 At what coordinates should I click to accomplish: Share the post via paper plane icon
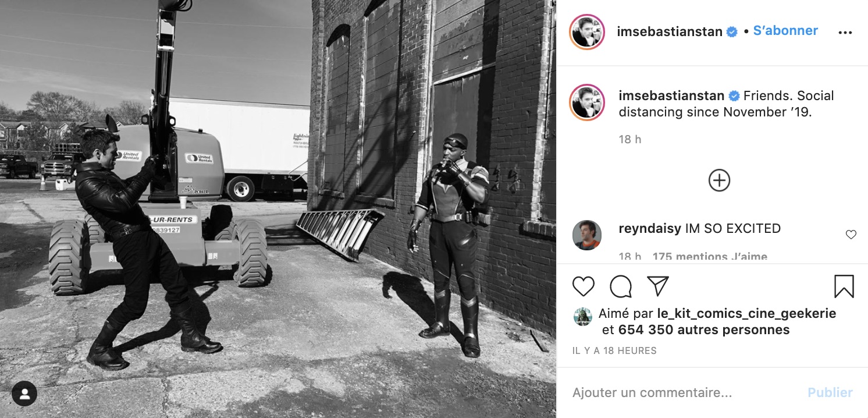point(657,286)
